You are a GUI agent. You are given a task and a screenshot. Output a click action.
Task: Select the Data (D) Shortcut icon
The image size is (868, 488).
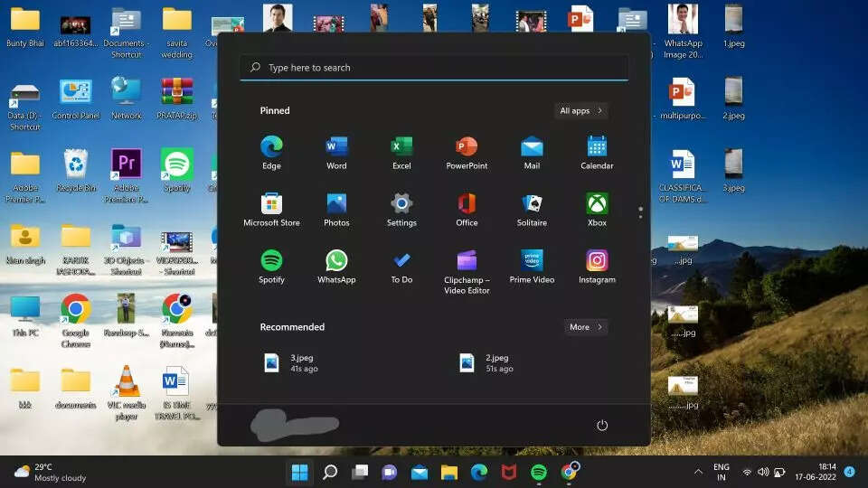point(25,108)
